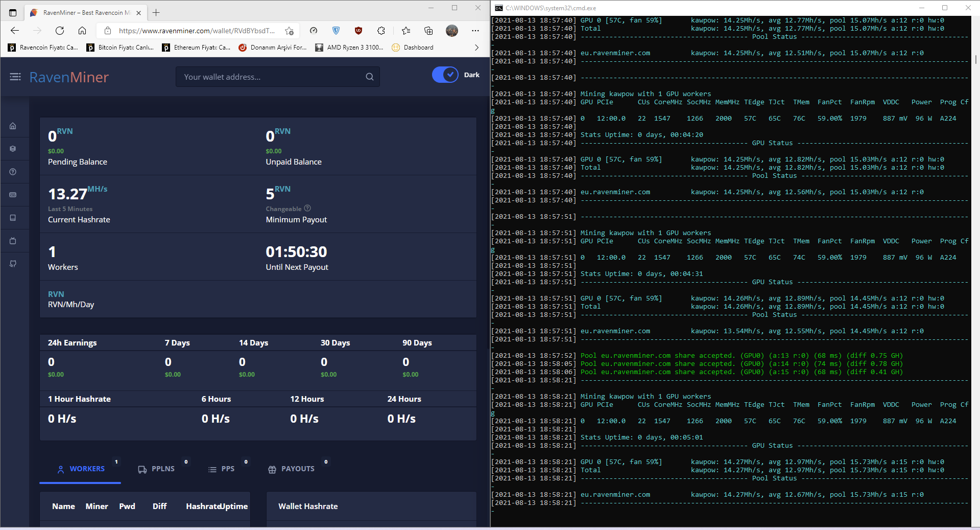
Task: Toggle the Dark mode switch
Action: [x=445, y=75]
